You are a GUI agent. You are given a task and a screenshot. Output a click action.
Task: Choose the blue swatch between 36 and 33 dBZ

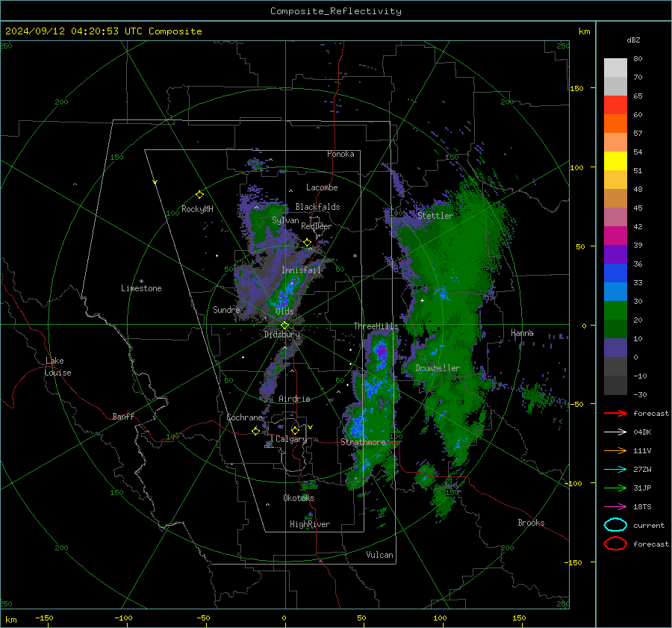(x=615, y=273)
